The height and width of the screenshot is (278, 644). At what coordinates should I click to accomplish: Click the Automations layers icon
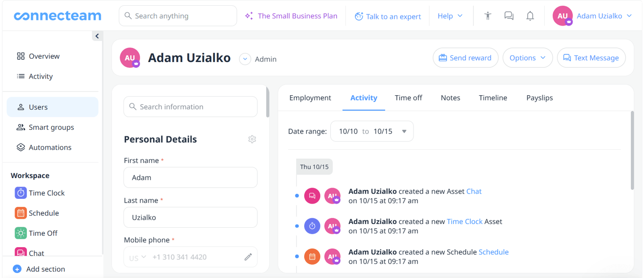pos(20,147)
